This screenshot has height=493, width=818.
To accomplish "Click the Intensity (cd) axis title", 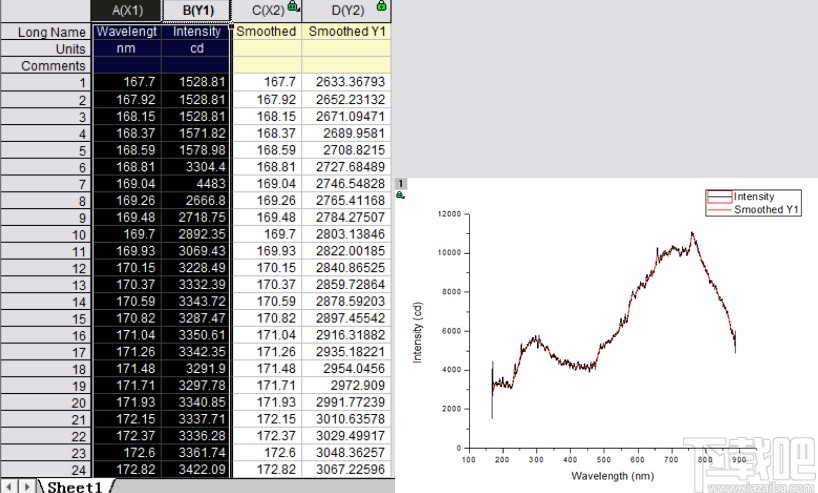I will [417, 332].
